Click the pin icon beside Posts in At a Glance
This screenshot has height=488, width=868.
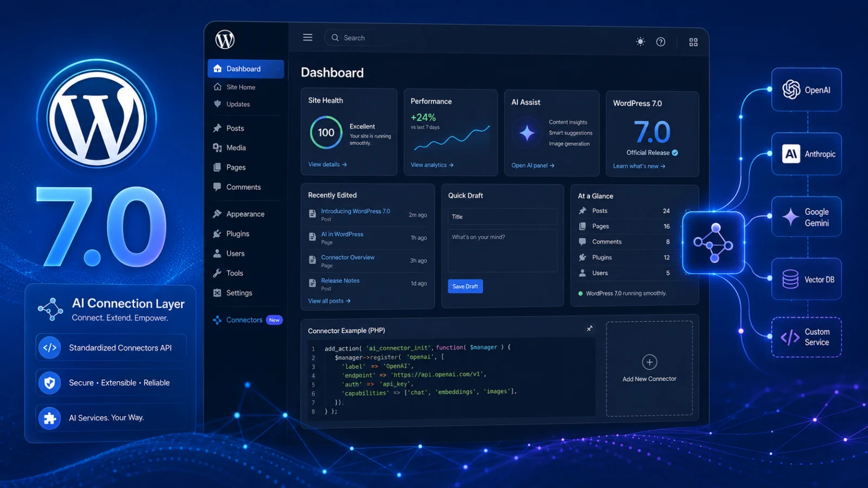coord(583,211)
